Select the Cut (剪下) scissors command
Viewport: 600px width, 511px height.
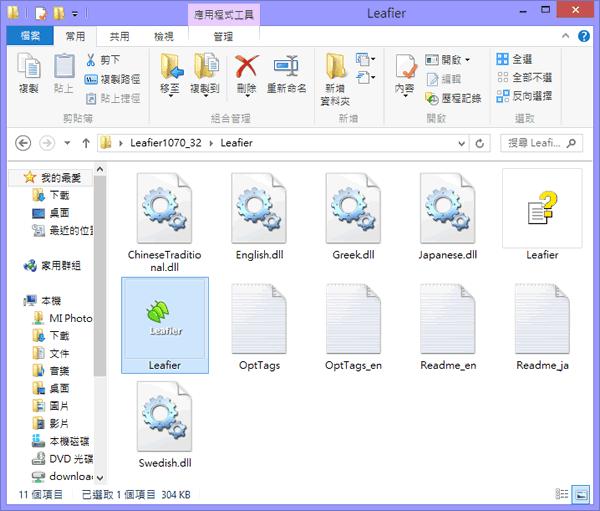click(x=103, y=60)
